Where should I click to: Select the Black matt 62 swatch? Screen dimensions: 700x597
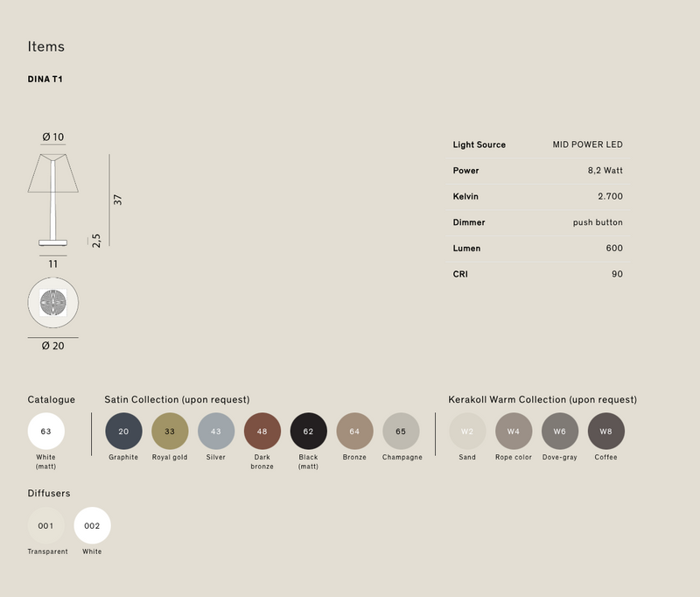pyautogui.click(x=308, y=432)
